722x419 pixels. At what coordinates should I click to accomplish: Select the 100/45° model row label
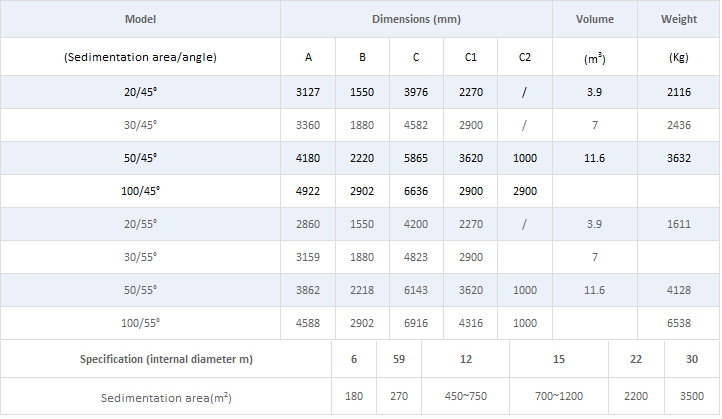tap(140, 191)
